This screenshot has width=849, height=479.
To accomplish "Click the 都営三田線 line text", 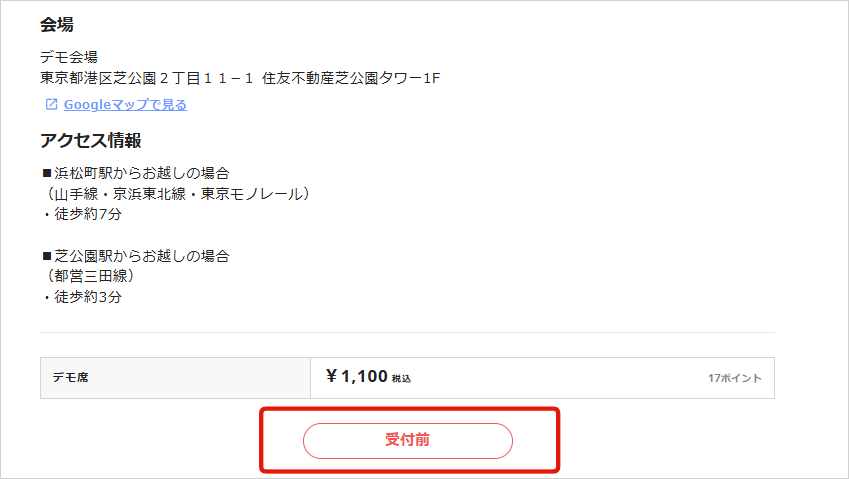I will click(90, 276).
